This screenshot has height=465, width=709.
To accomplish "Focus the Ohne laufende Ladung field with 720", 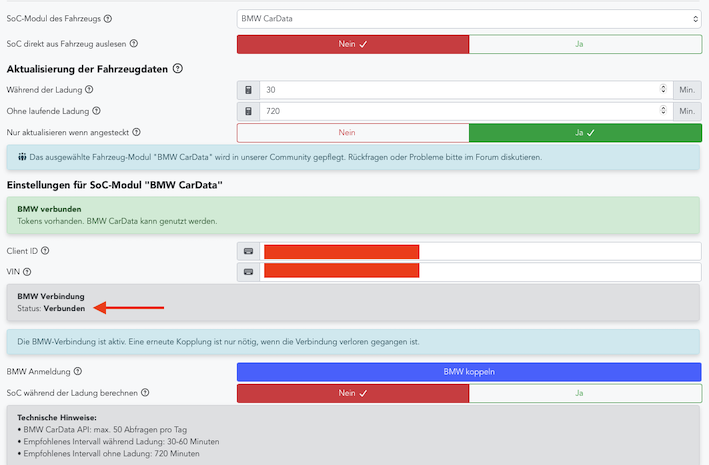I will coord(466,111).
